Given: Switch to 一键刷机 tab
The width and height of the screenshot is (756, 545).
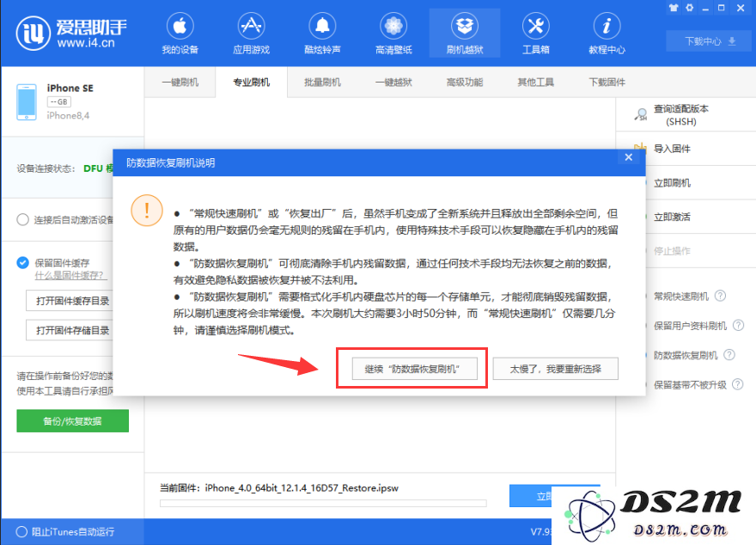Looking at the screenshot, I should tap(180, 82).
